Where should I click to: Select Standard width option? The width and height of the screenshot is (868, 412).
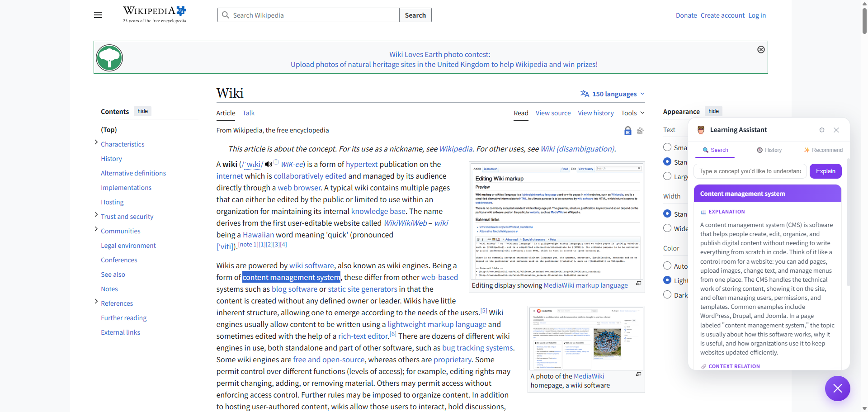click(667, 213)
